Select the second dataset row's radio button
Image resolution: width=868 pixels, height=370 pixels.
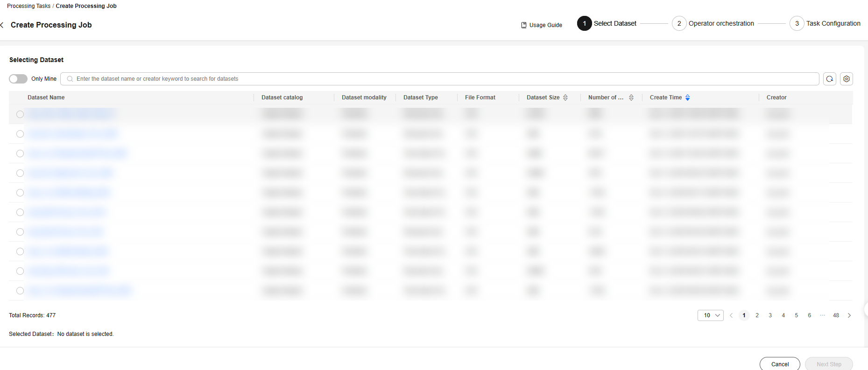[x=20, y=134]
